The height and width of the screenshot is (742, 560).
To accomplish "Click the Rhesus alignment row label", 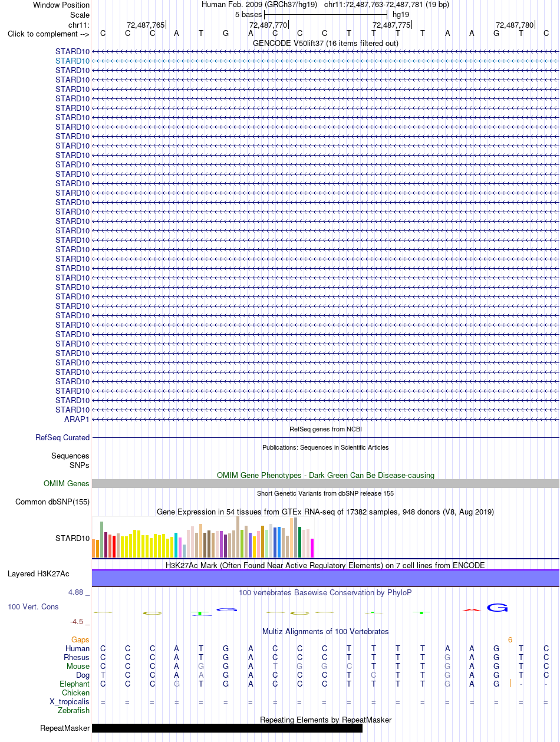I will [77, 658].
